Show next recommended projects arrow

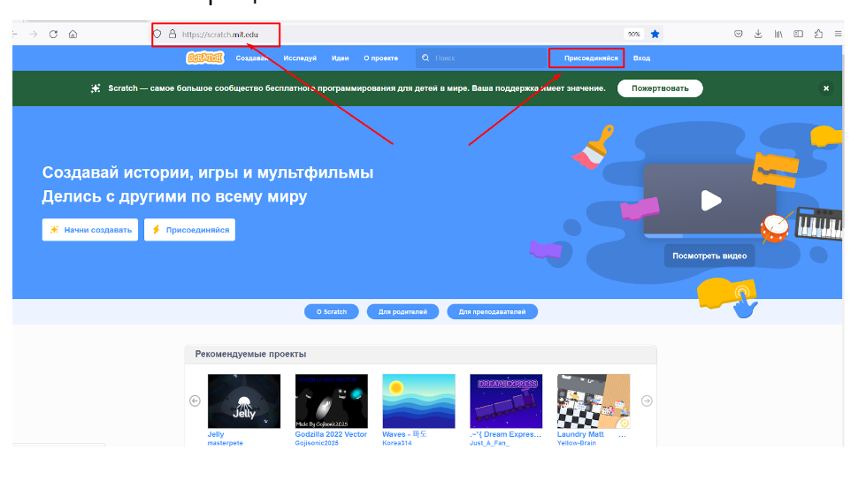coord(647,401)
